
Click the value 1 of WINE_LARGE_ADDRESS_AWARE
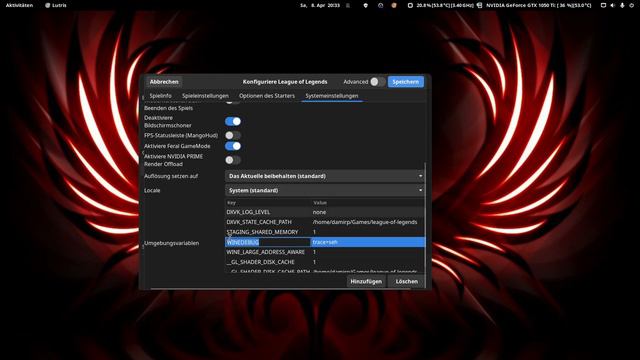[x=368, y=252]
